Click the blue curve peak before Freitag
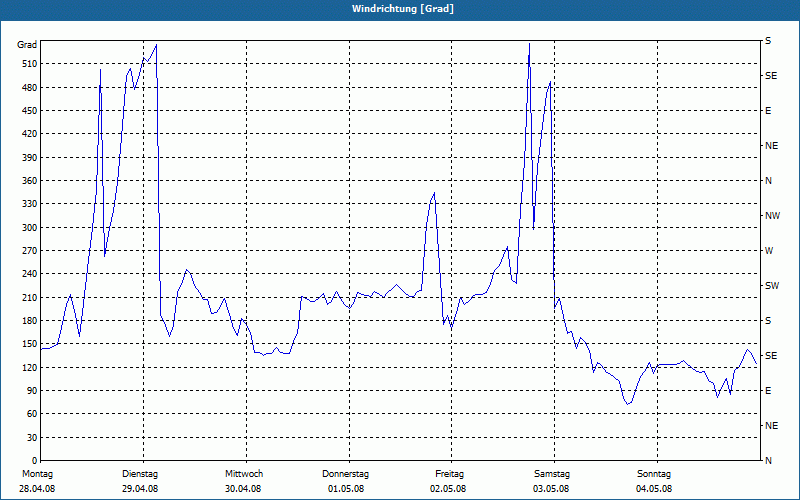The image size is (800, 500). (x=434, y=193)
